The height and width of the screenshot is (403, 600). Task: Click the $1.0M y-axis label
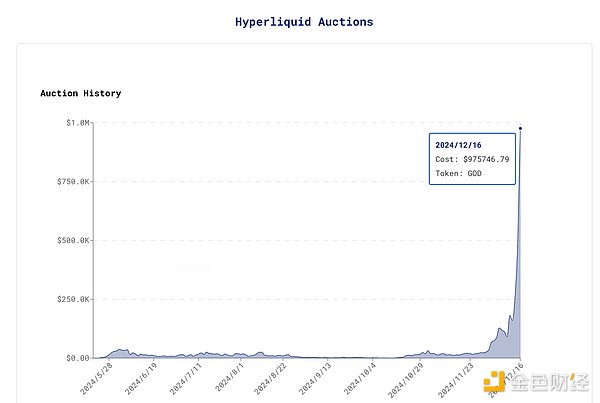[75, 123]
